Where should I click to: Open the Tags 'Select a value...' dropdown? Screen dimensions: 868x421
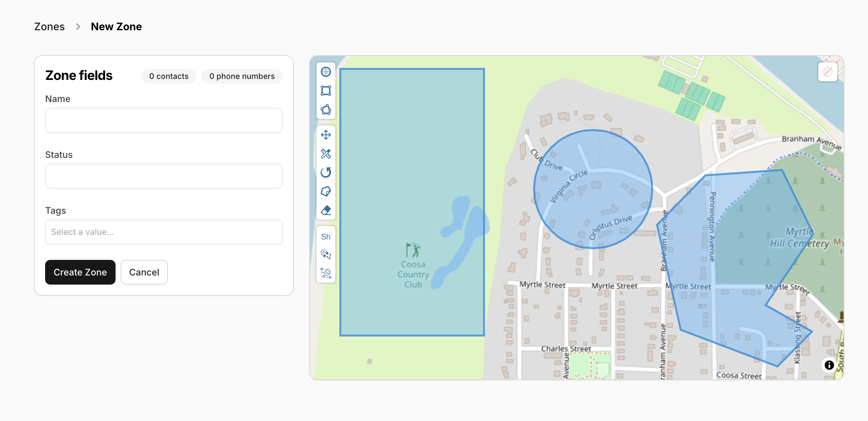point(164,232)
